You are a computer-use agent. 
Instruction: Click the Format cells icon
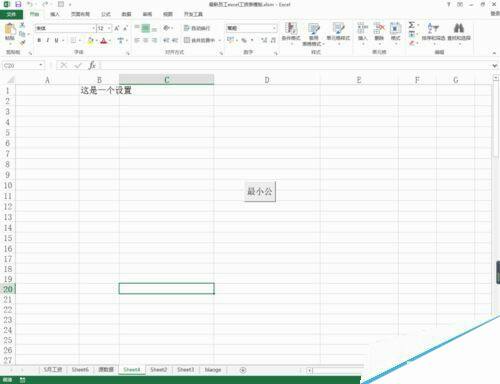tap(395, 28)
